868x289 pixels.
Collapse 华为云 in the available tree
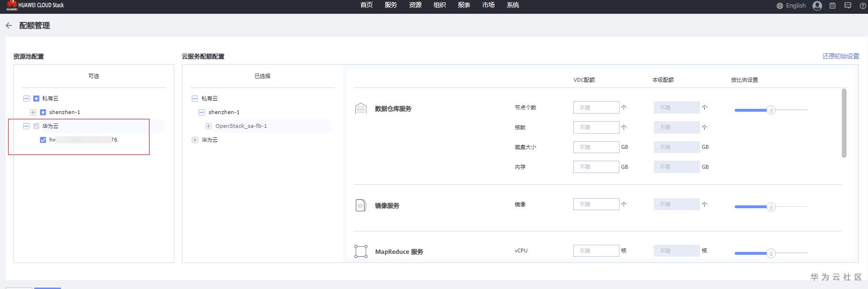point(26,126)
